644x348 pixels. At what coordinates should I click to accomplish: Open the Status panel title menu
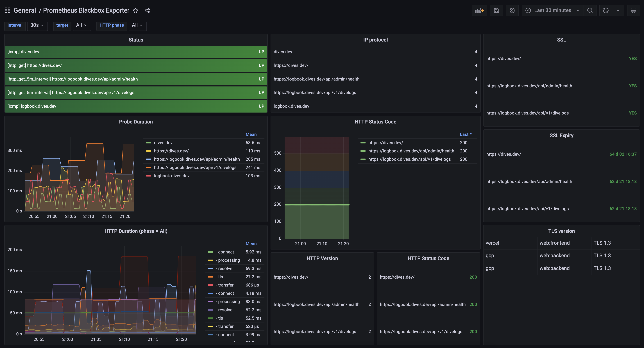tap(136, 40)
